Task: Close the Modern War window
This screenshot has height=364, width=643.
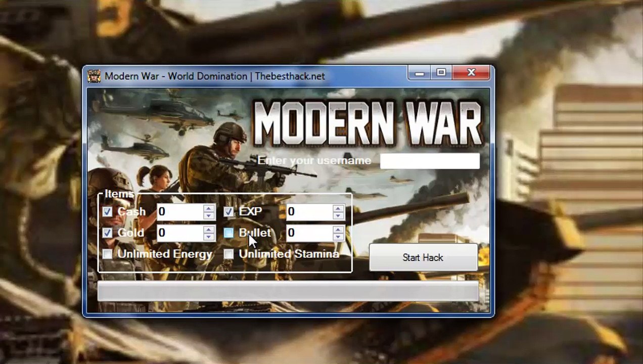Action: (x=471, y=74)
